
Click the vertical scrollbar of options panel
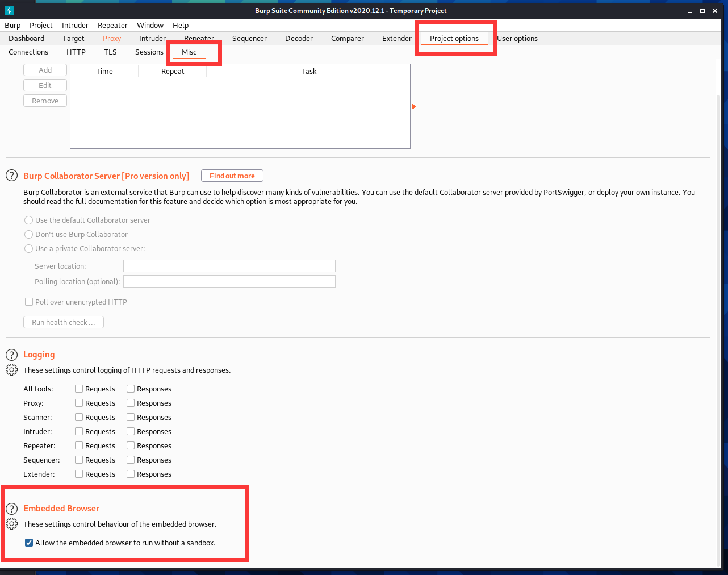pos(718,331)
